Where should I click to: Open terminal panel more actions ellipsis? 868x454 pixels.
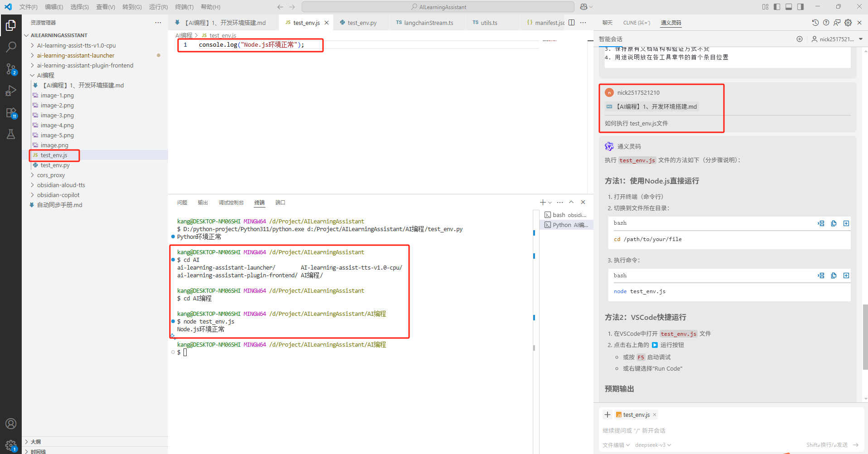pos(560,203)
